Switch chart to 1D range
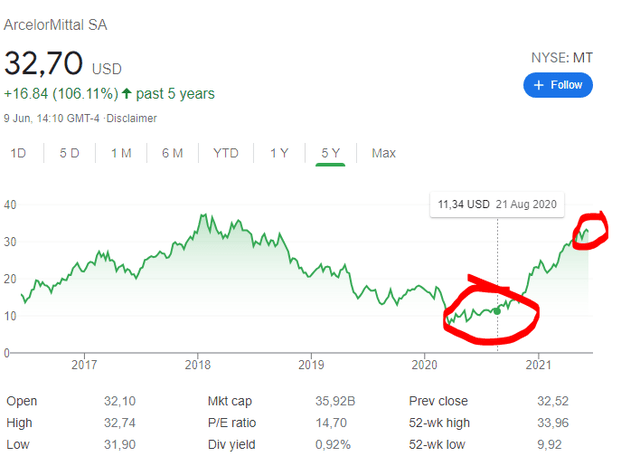Screen dimensions: 640x466 pyautogui.click(x=18, y=153)
